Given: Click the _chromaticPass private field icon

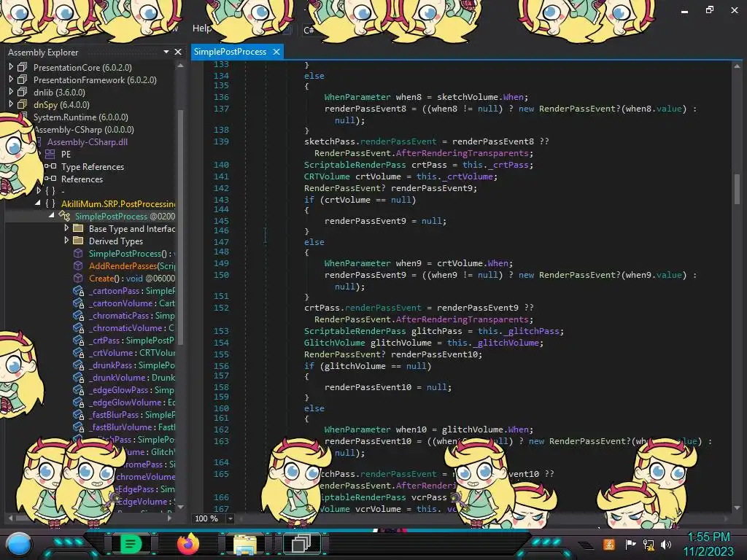Looking at the screenshot, I should (78, 315).
